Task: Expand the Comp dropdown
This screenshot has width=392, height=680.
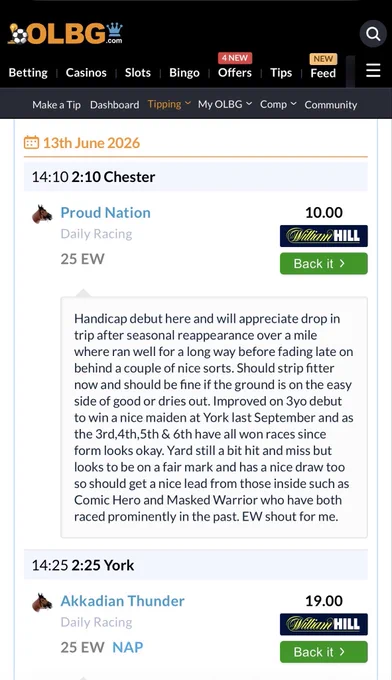Action: (x=278, y=104)
